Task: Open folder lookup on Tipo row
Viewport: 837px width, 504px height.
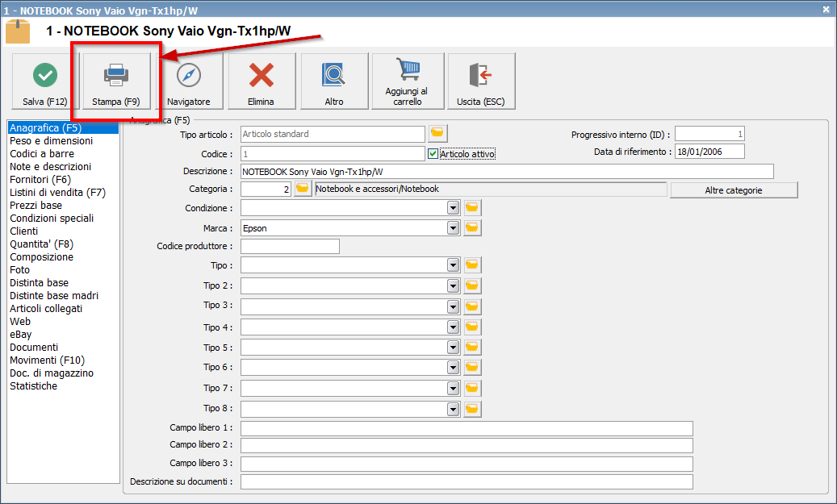Action: click(x=472, y=265)
